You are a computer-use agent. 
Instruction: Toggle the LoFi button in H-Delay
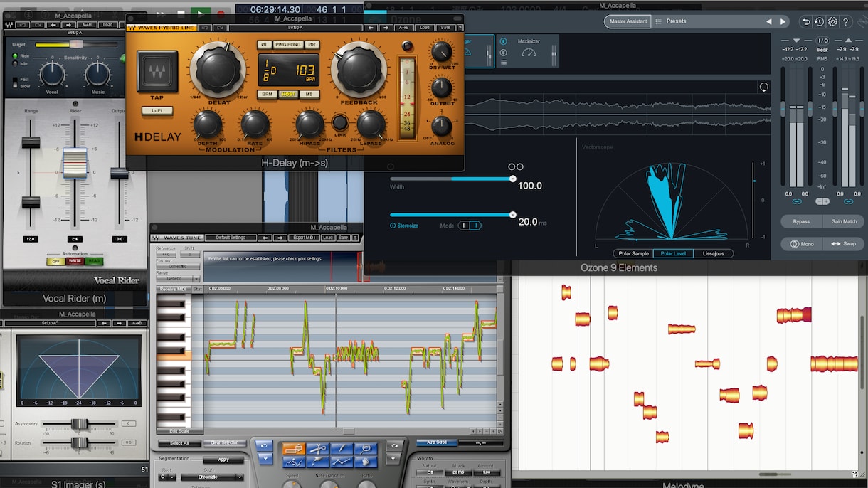(157, 110)
